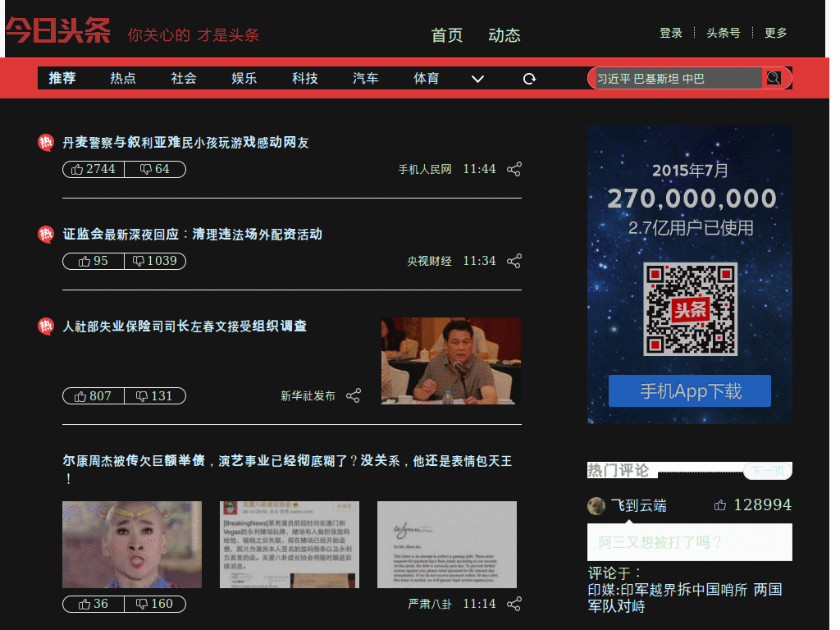Click the search magnifier icon
840x630 pixels.
coord(773,78)
